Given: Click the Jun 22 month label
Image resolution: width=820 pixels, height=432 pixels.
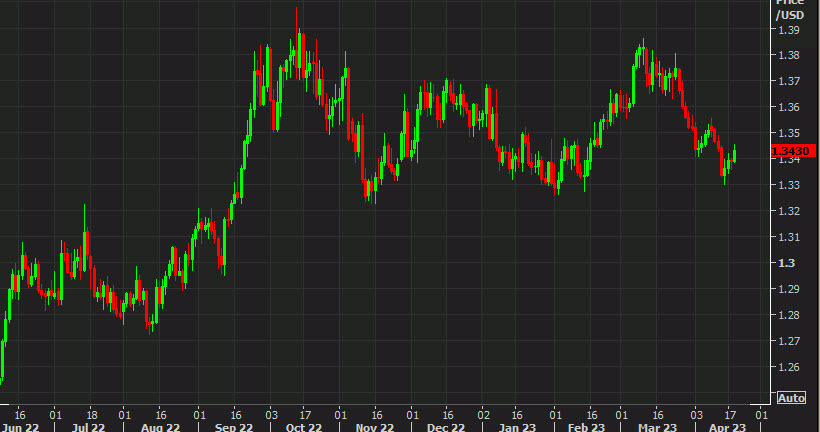Looking at the screenshot, I should click(20, 427).
